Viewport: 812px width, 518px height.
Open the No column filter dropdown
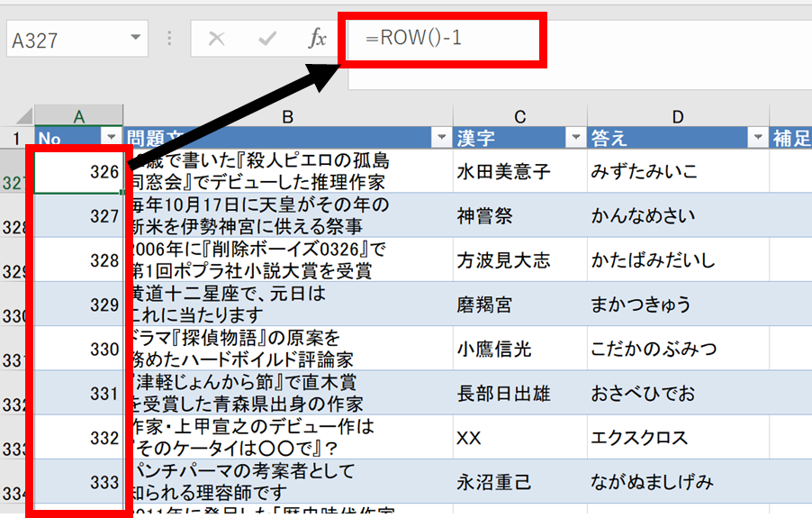click(111, 137)
